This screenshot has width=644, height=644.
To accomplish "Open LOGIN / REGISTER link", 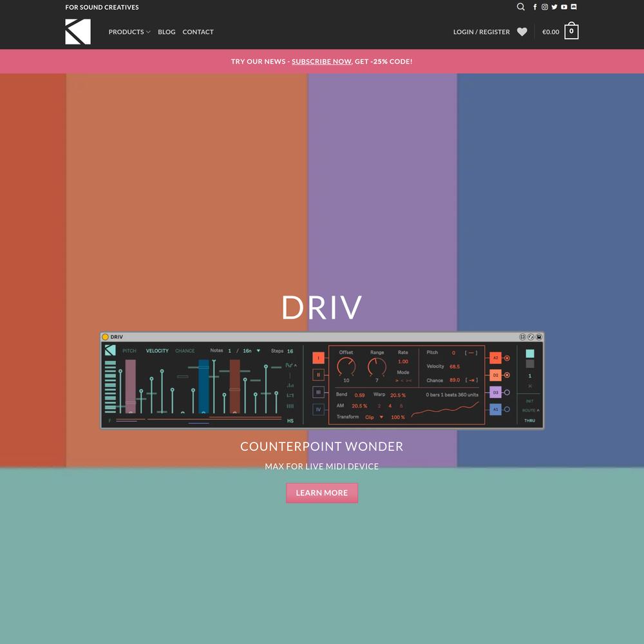I will (x=481, y=32).
